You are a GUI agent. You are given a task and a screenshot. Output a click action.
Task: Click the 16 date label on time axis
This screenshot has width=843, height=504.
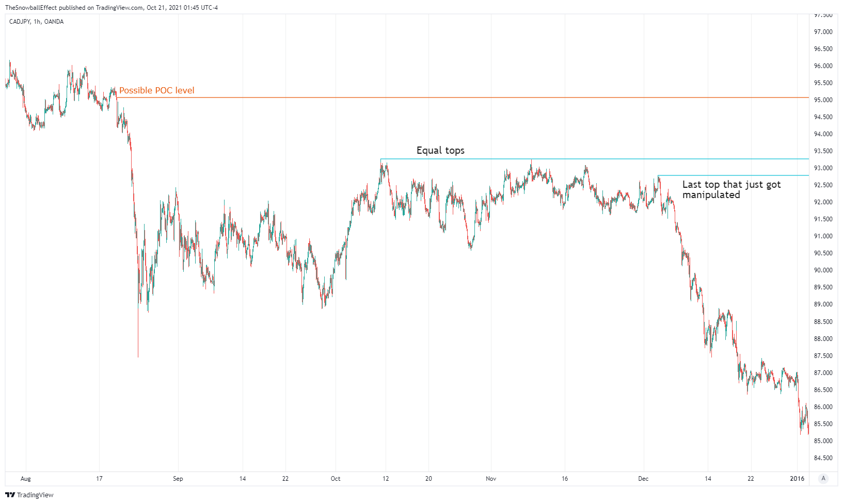coord(565,479)
